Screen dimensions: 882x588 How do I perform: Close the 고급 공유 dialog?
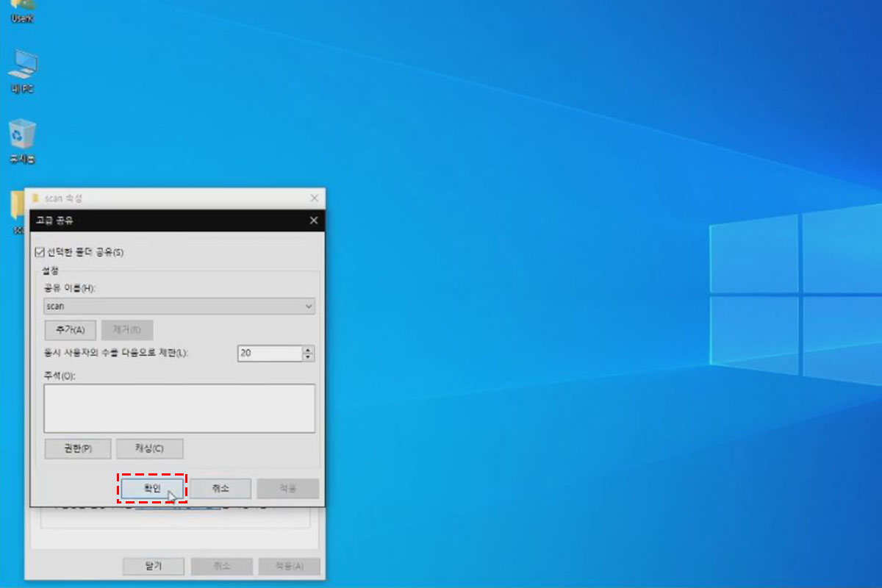tap(314, 220)
